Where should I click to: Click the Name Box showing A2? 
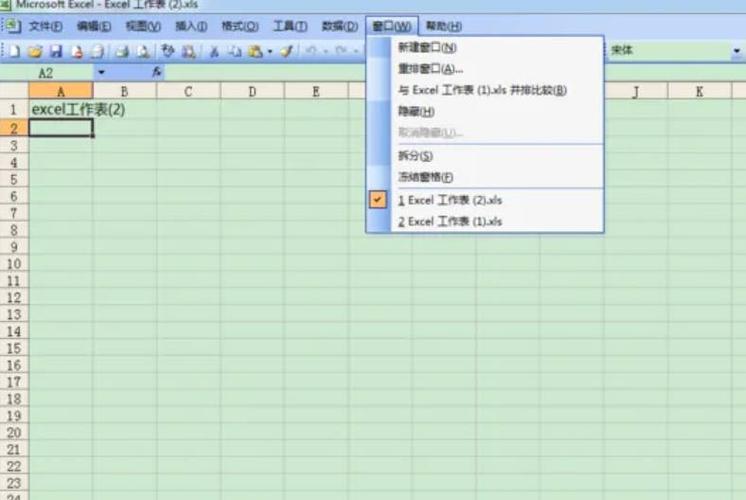[x=47, y=73]
